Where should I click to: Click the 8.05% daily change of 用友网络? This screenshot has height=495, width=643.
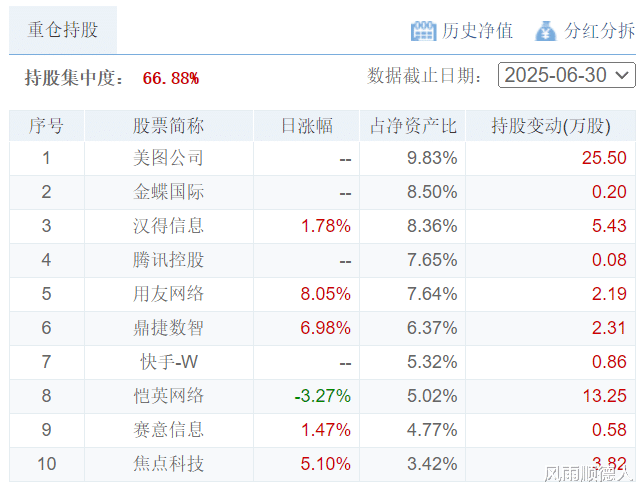click(326, 294)
